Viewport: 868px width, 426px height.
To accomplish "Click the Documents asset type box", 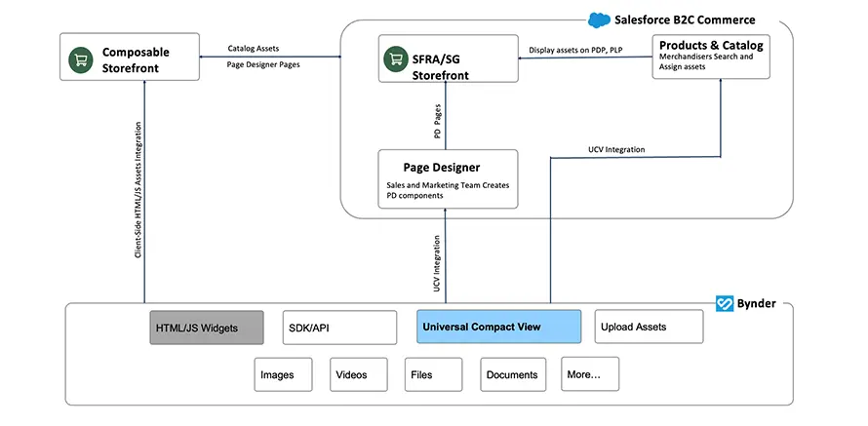I will pos(513,374).
